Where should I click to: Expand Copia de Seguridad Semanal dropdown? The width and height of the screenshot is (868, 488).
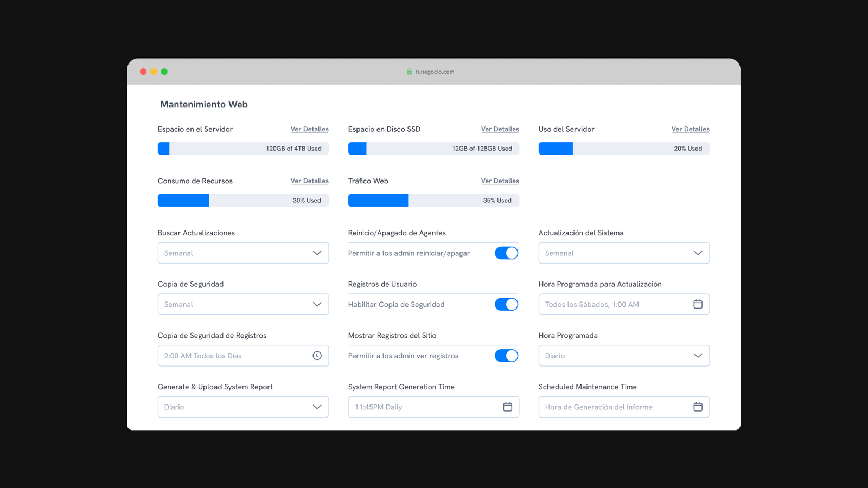(x=243, y=305)
